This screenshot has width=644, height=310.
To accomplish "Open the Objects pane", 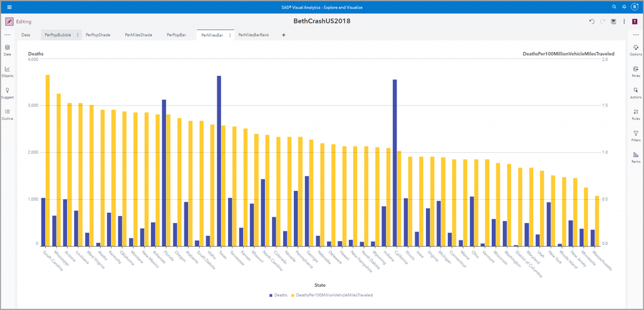I will click(7, 72).
